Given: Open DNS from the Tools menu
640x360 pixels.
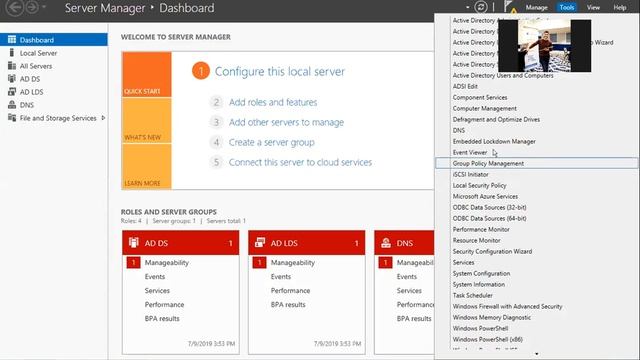Looking at the screenshot, I should point(459,131).
